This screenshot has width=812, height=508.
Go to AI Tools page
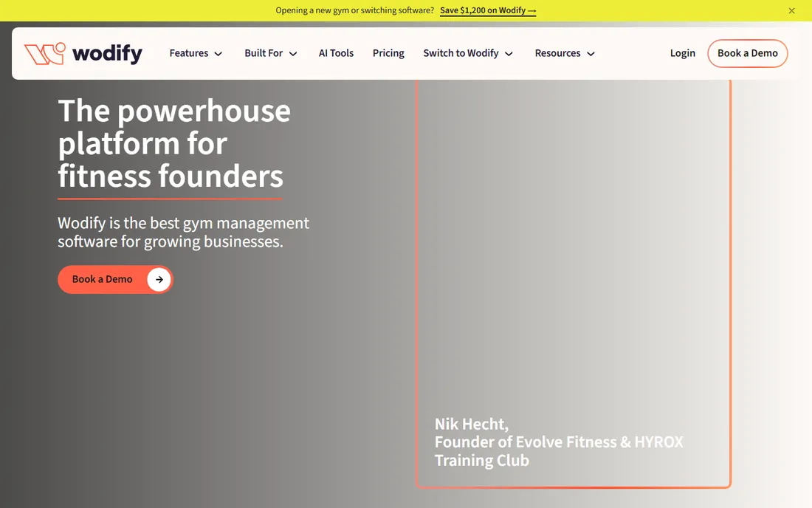[336, 53]
